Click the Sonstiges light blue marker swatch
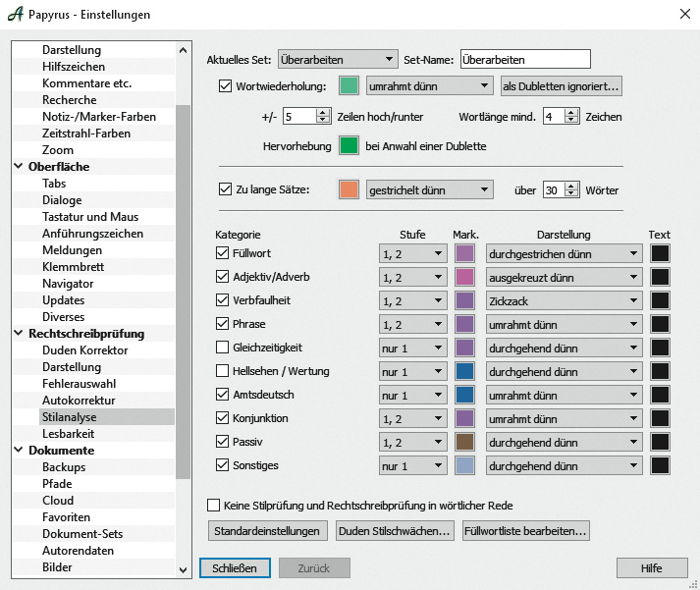Image resolution: width=700 pixels, height=590 pixels. pos(465,465)
